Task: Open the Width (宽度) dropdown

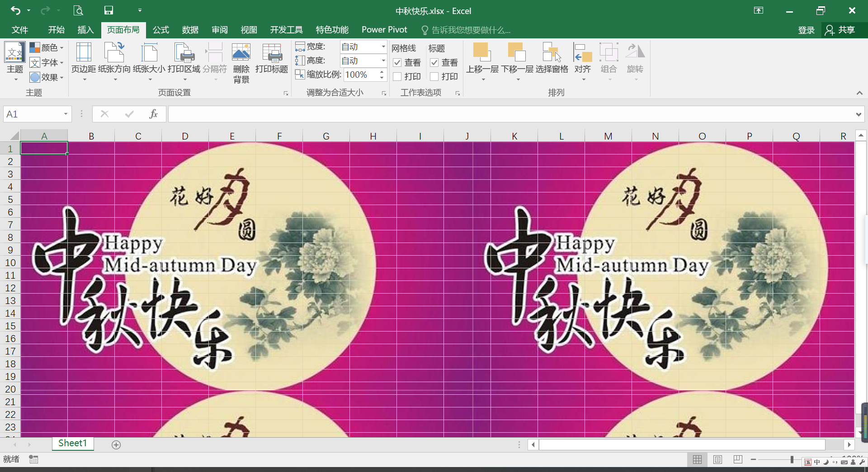Action: tap(383, 47)
